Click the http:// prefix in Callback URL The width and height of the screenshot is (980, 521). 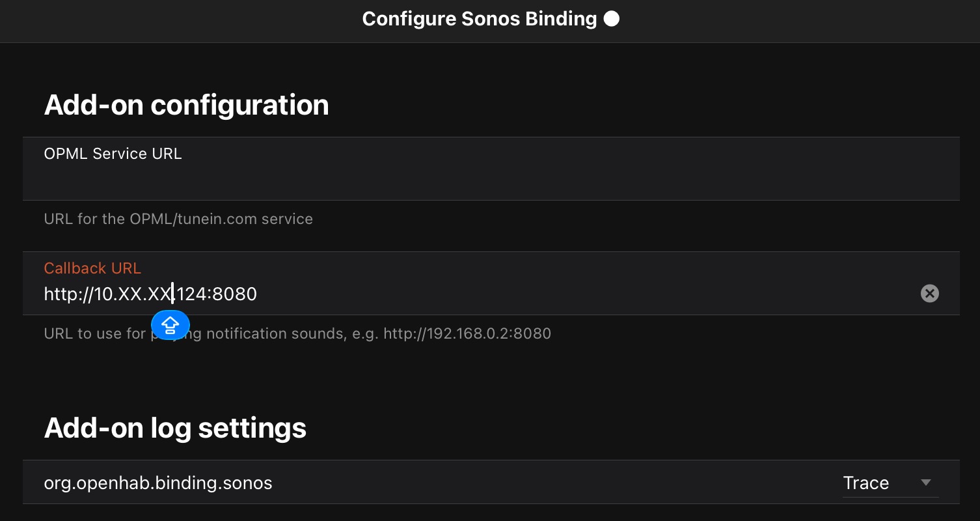69,294
